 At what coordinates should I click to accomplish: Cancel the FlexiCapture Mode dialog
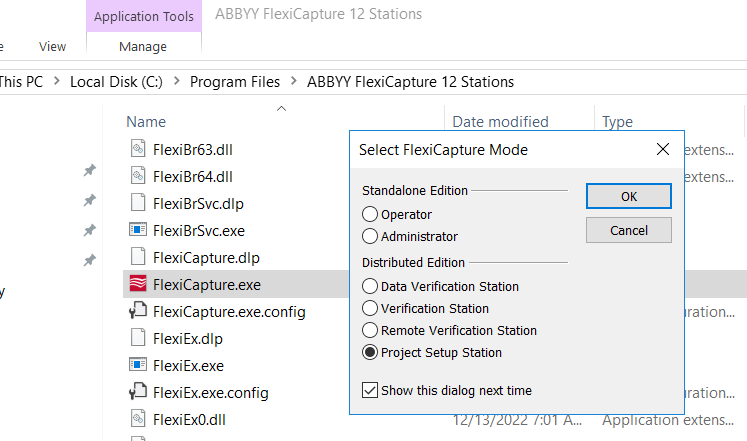pos(629,231)
